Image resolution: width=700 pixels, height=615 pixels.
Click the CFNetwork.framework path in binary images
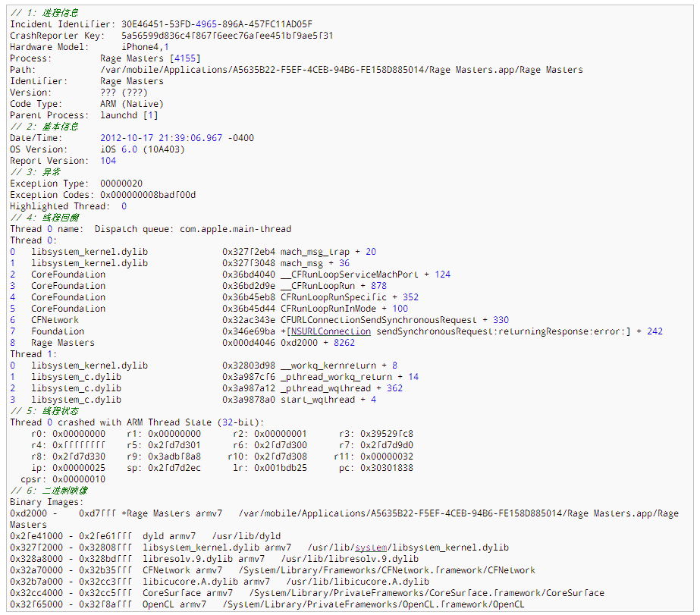[387, 570]
